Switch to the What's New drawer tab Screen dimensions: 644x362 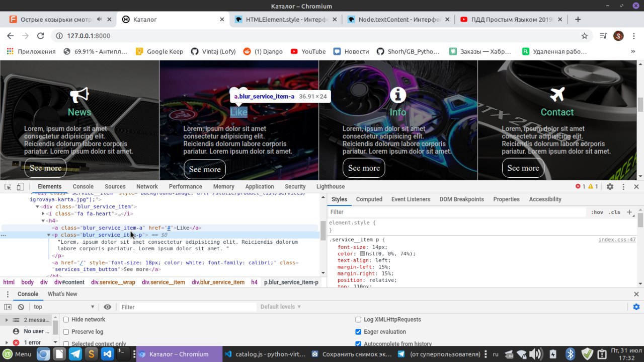click(62, 294)
